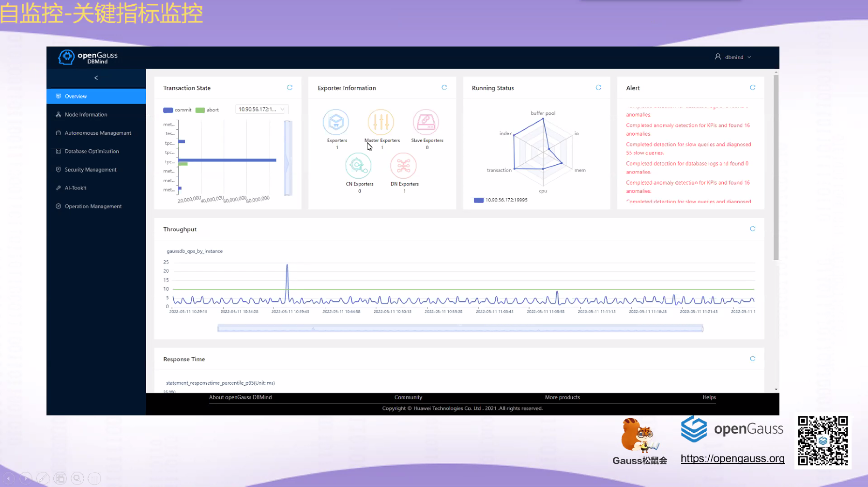Open the Operation Management menu item
The height and width of the screenshot is (487, 868).
point(96,206)
